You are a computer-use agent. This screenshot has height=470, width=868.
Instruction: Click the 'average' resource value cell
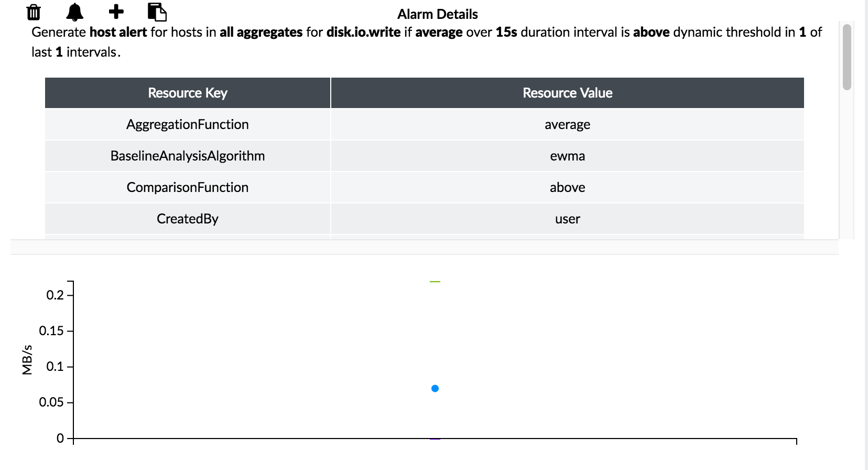click(567, 124)
